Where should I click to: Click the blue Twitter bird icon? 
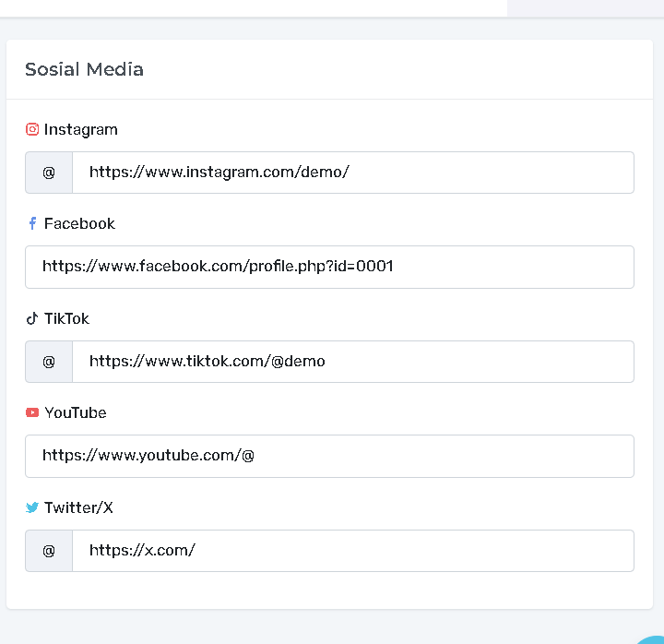(32, 507)
